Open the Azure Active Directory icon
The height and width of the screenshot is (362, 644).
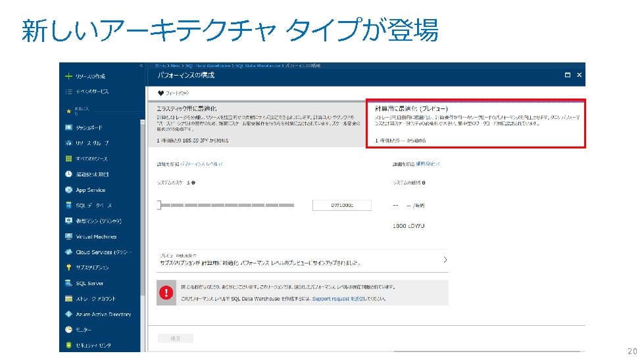pyautogui.click(x=68, y=314)
